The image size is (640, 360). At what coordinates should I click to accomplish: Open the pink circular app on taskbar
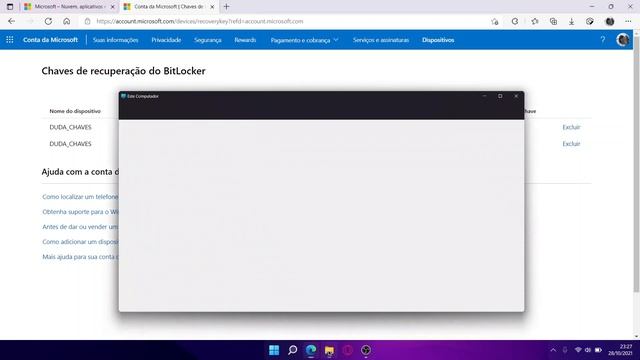[x=348, y=350]
